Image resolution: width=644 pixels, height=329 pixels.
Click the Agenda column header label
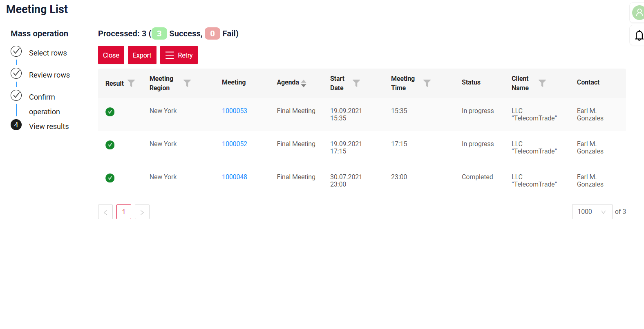288,82
